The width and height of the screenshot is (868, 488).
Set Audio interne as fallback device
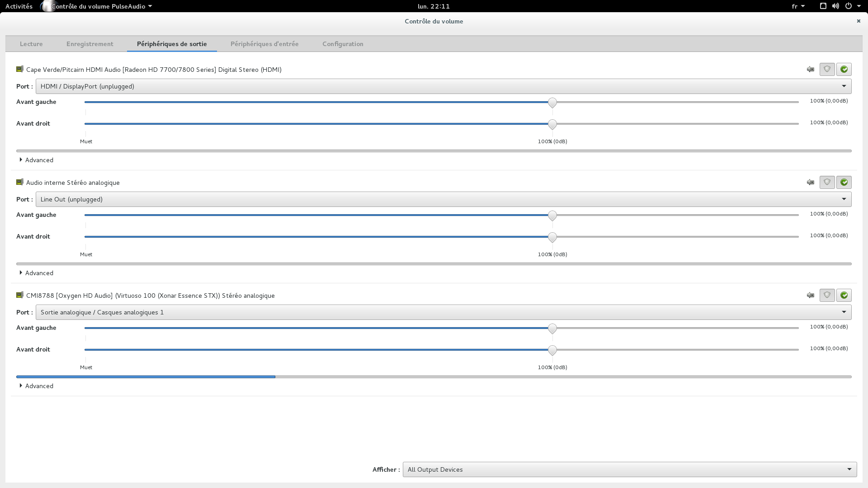[x=844, y=182]
